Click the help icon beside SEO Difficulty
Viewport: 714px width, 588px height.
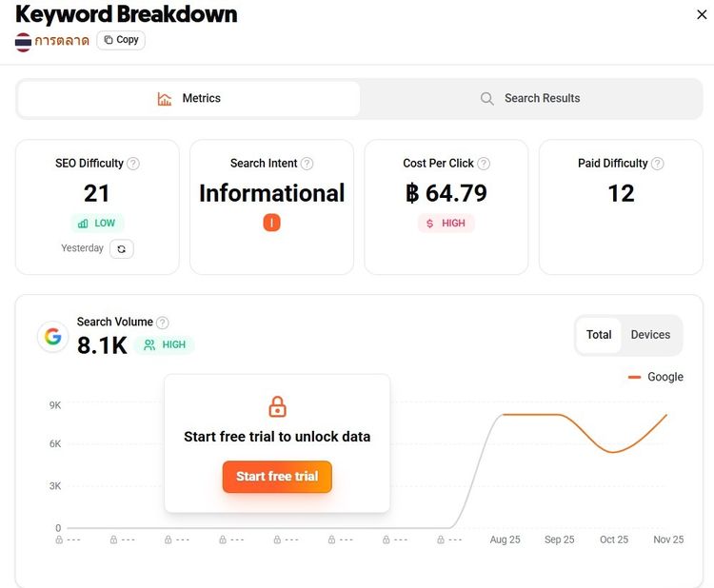133,164
